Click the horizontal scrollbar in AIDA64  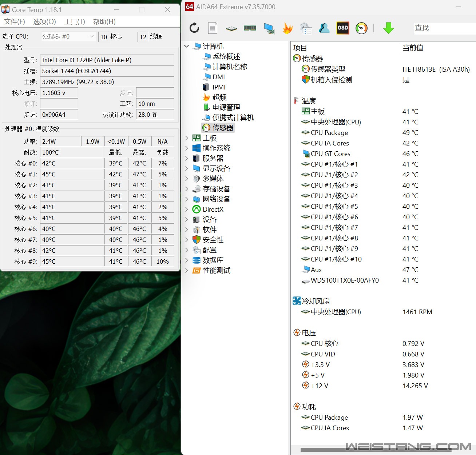[376, 450]
